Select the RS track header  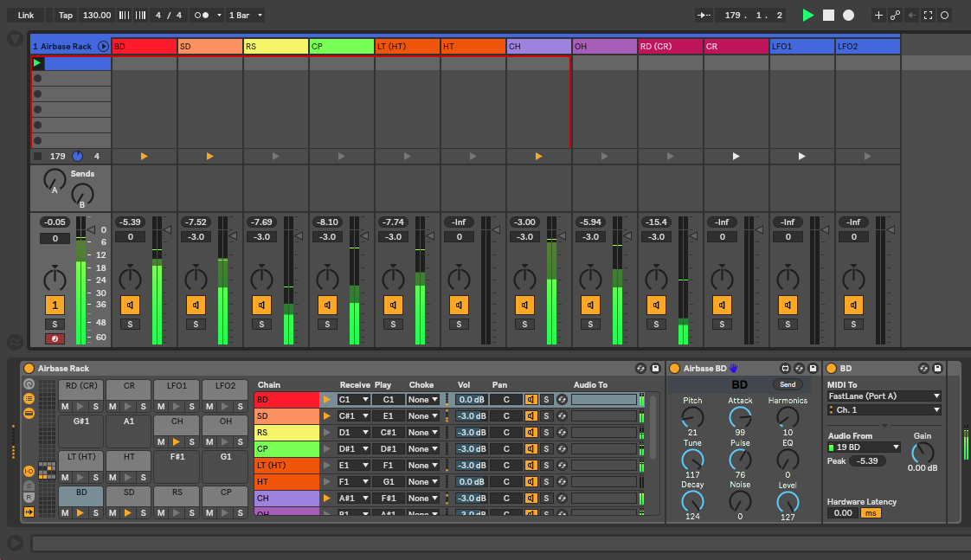pyautogui.click(x=275, y=46)
